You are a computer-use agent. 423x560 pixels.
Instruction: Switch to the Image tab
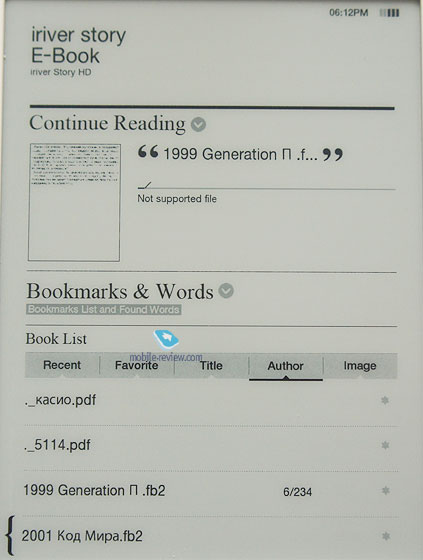(x=360, y=365)
